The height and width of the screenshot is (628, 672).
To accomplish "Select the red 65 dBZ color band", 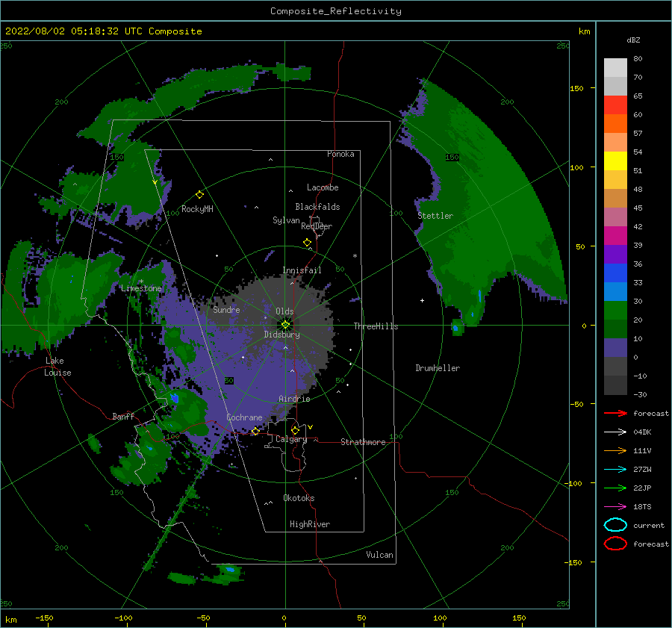I will [x=615, y=105].
